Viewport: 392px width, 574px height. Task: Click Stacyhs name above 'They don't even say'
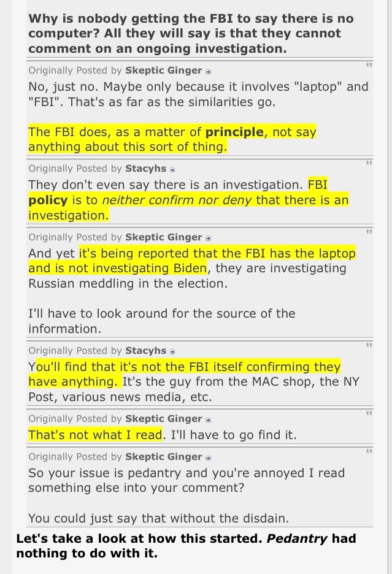click(x=145, y=168)
